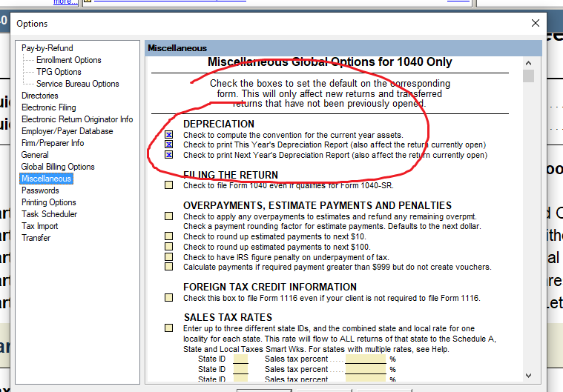This screenshot has height=392, width=563.
Task: Select Global Billing Options category
Action: click(x=58, y=167)
